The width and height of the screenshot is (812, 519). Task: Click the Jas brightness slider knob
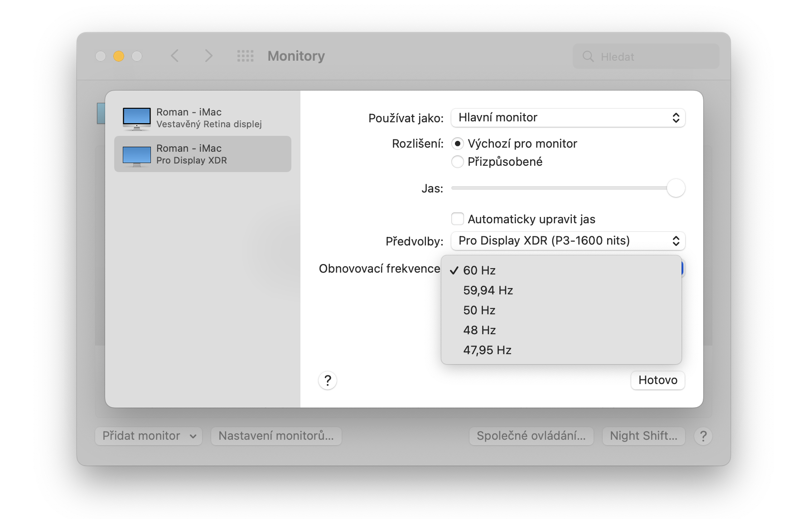pyautogui.click(x=676, y=188)
